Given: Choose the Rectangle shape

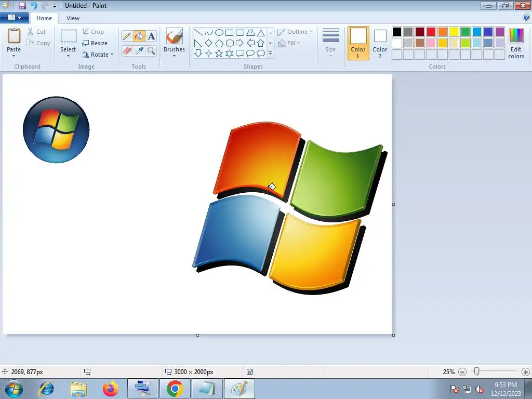Looking at the screenshot, I should (229, 33).
